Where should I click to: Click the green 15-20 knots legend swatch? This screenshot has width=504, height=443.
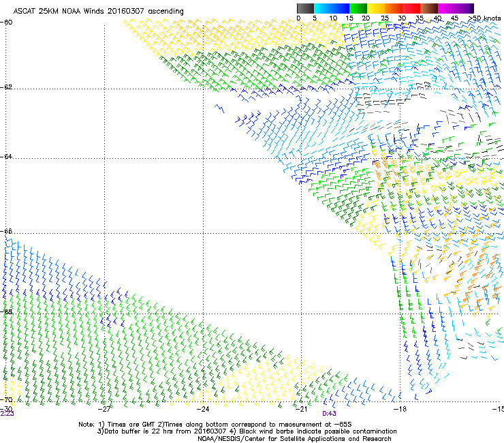pyautogui.click(x=358, y=8)
